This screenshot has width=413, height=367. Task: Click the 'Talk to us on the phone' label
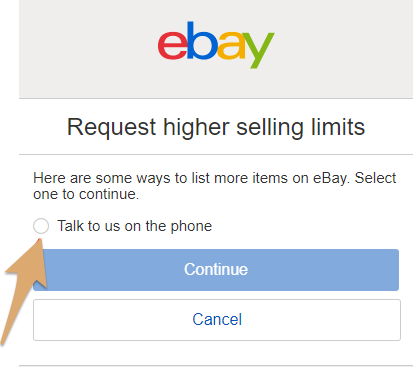click(135, 226)
